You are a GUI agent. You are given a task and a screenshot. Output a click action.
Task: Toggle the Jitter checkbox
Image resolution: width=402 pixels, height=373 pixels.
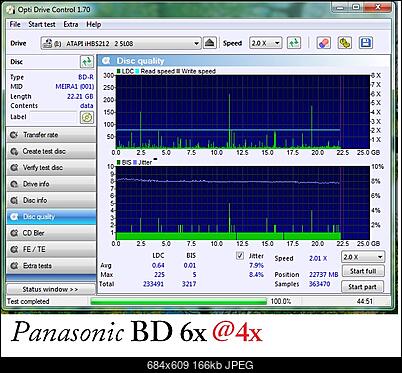click(240, 256)
